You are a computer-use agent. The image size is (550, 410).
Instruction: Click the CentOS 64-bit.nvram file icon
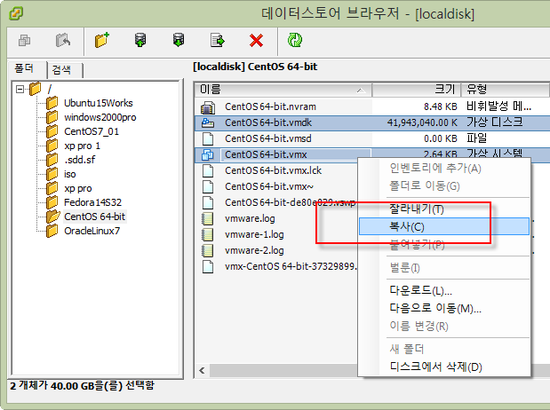pos(208,107)
